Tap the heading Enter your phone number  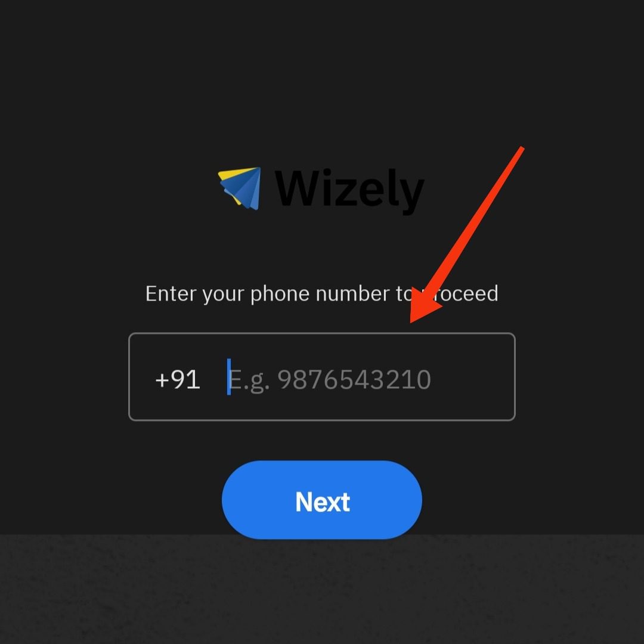pos(267,294)
